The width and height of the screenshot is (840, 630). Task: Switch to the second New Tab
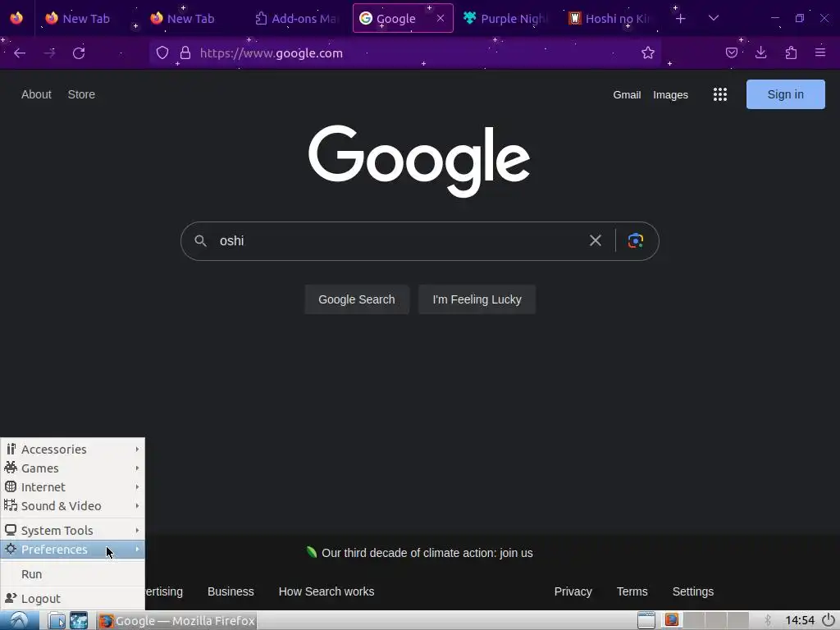[190, 18]
